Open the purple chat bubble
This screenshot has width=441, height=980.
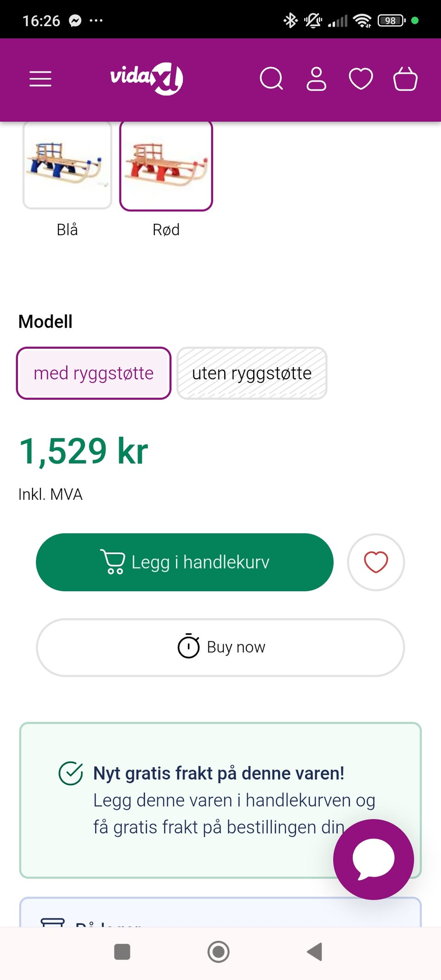pyautogui.click(x=373, y=859)
